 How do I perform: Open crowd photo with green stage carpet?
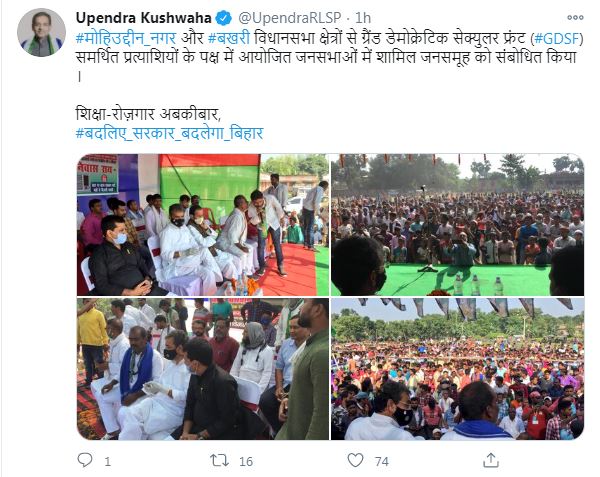(457, 225)
